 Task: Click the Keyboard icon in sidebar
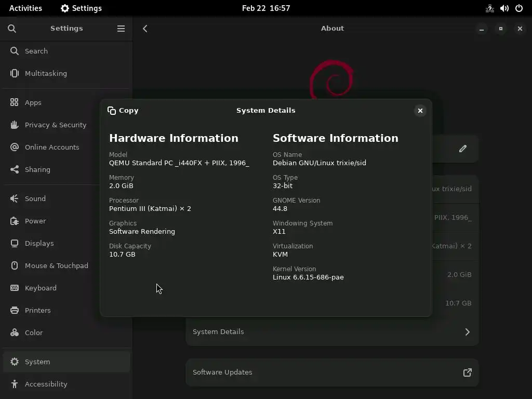14,288
